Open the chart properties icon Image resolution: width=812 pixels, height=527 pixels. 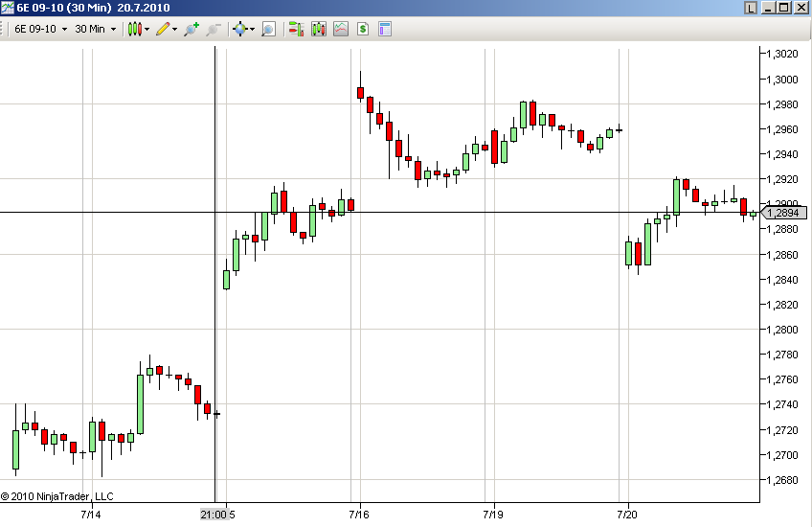point(385,29)
